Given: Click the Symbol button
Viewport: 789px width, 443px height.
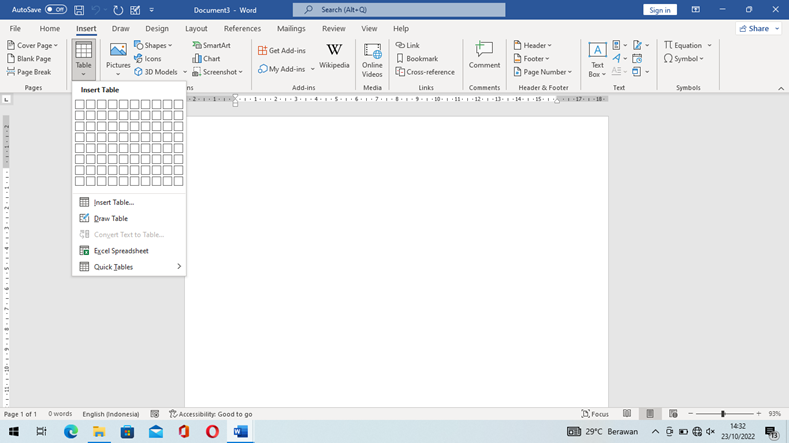Looking at the screenshot, I should coord(683,58).
